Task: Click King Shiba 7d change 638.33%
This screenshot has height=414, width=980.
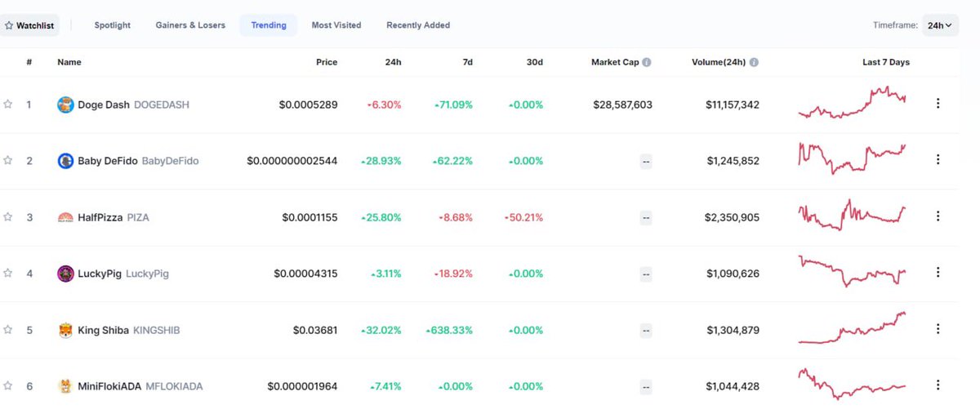Action: click(449, 330)
